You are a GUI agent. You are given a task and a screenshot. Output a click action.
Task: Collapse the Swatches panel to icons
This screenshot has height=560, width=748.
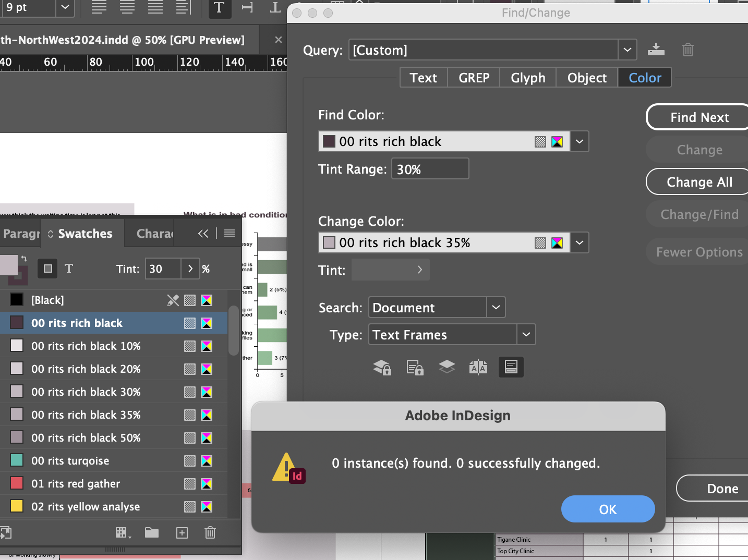point(203,233)
